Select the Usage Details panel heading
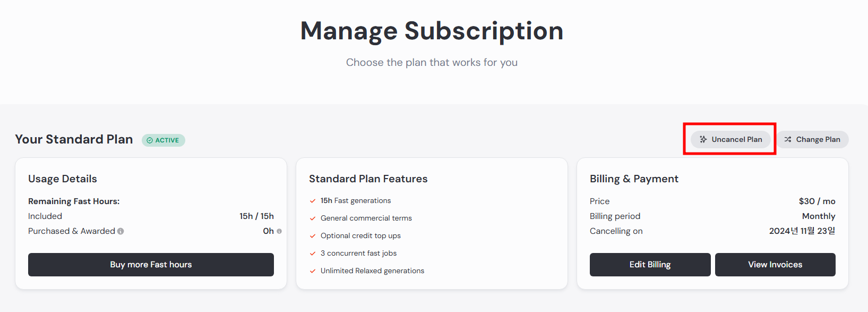 62,179
